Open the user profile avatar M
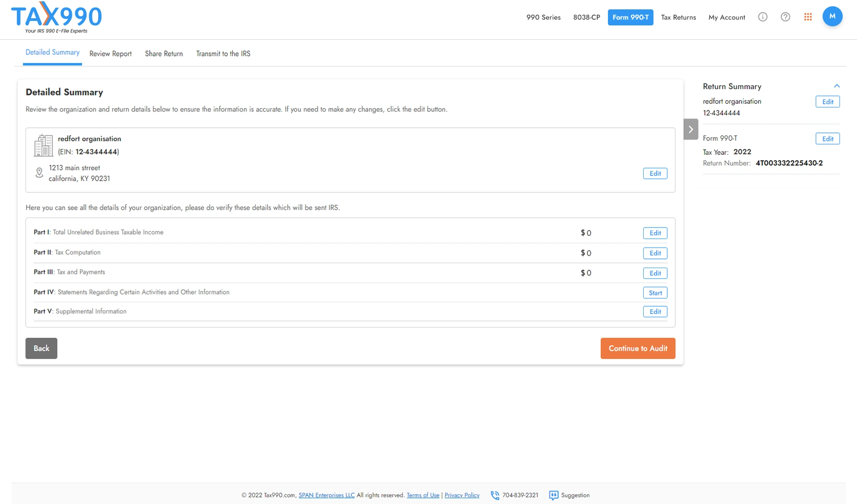Viewport: 857px width, 504px height. pyautogui.click(x=832, y=17)
